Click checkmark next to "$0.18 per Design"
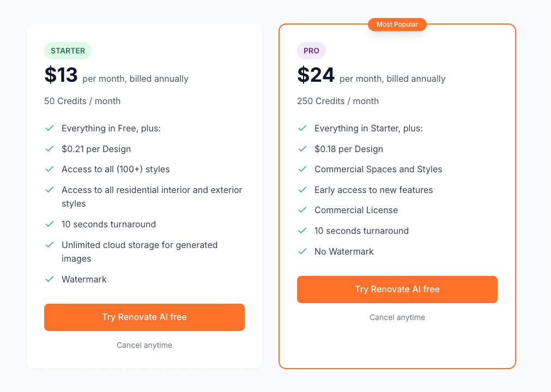 (302, 149)
